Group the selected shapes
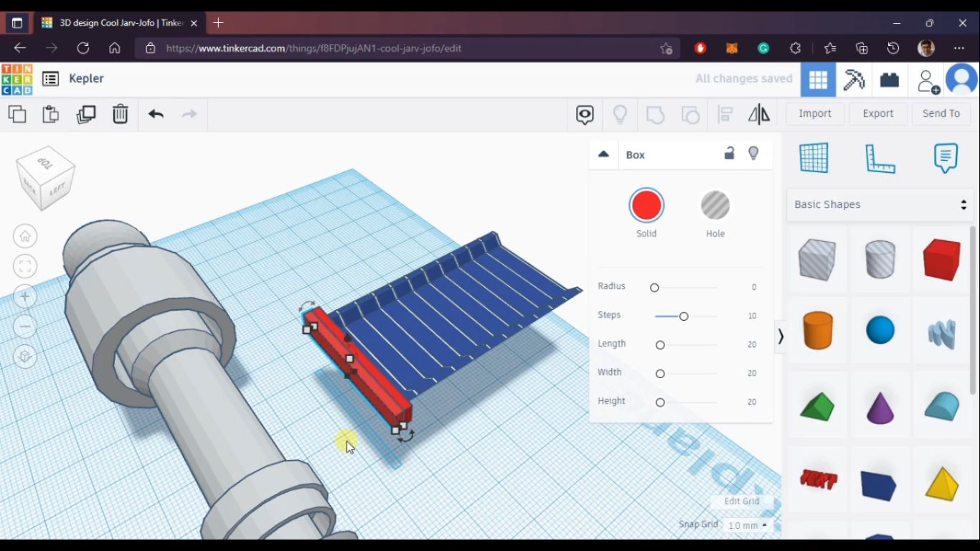The image size is (980, 551). pos(656,115)
